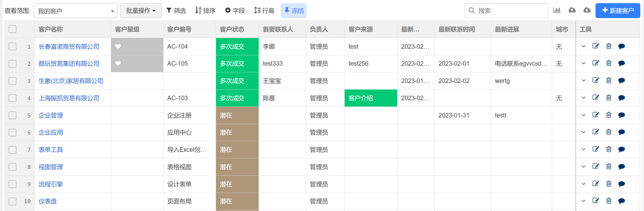Open the 我的客户 view range dropdown
Viewport: 644px width, 211px height.
click(76, 11)
